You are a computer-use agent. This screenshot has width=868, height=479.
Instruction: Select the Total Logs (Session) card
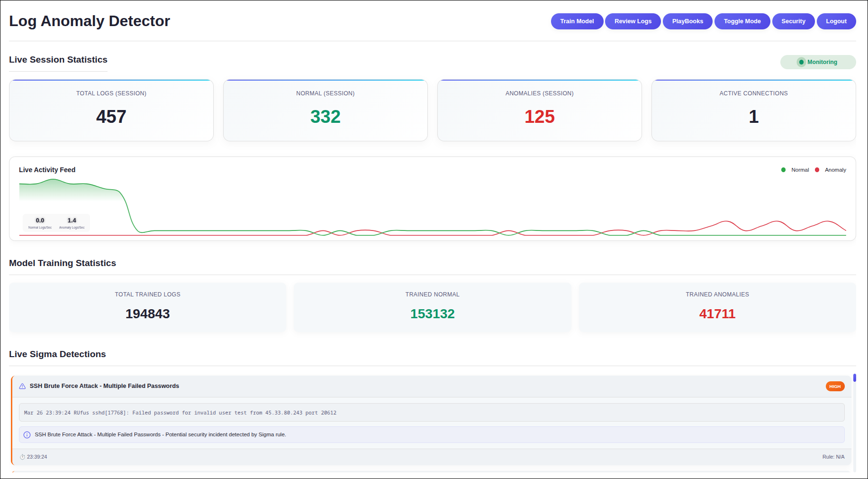(x=111, y=111)
